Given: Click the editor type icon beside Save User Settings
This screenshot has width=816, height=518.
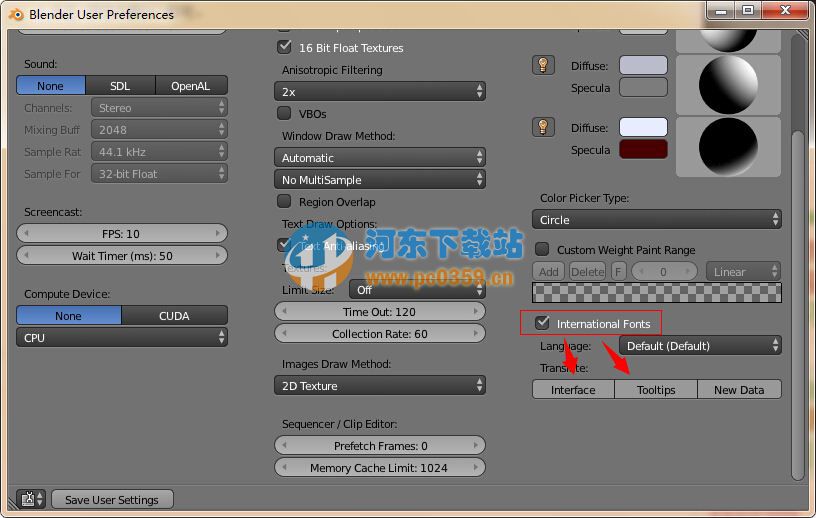Looking at the screenshot, I should coord(31,499).
